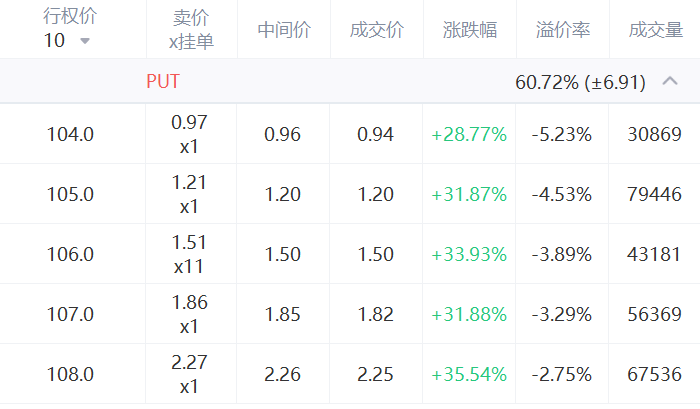Select the 106.0 strike price row
Image resolution: width=700 pixels, height=409 pixels.
350,254
